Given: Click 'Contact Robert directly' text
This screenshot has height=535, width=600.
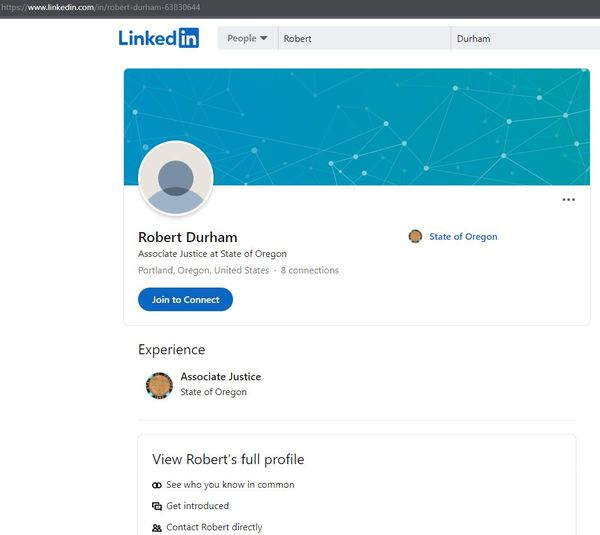Looking at the screenshot, I should click(x=214, y=527).
